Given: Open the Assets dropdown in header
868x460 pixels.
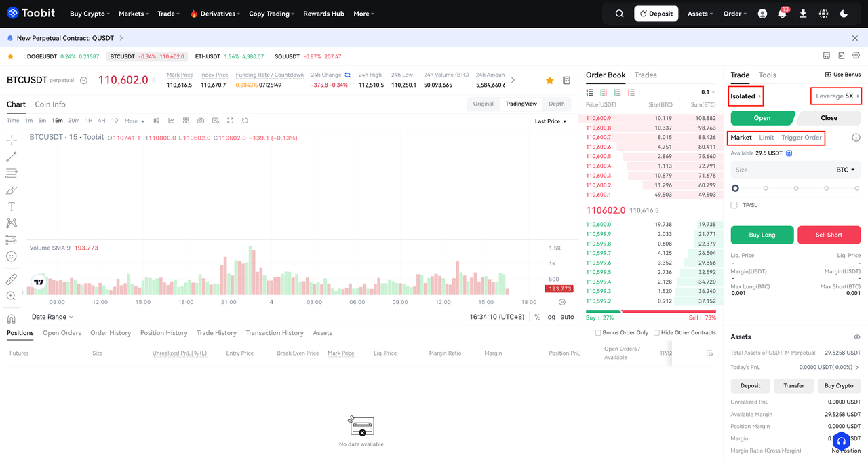Looking at the screenshot, I should (701, 14).
